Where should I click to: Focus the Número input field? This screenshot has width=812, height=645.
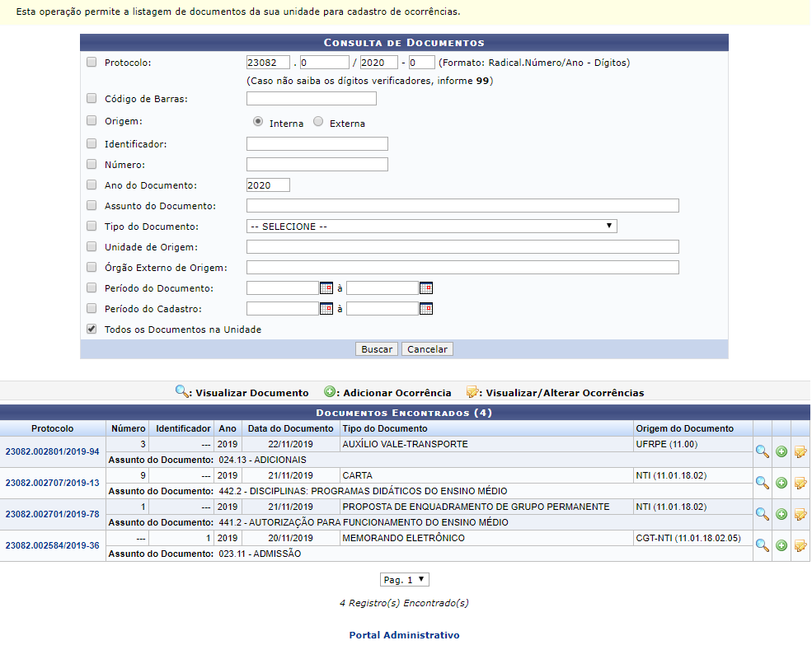point(317,165)
